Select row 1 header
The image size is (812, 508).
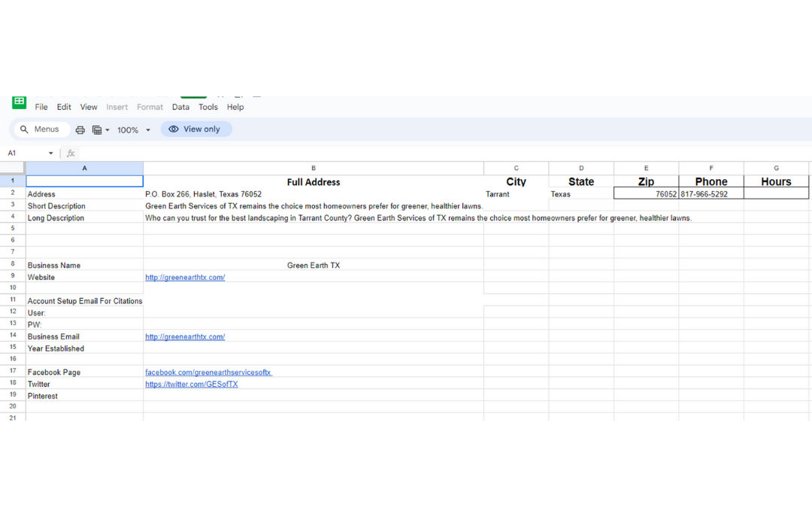(13, 181)
